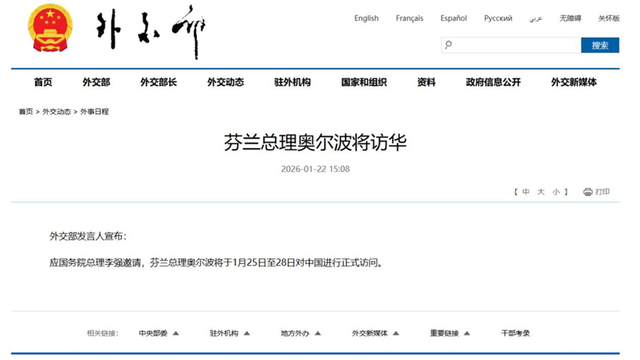Open the 干部考录 link

pos(516,333)
